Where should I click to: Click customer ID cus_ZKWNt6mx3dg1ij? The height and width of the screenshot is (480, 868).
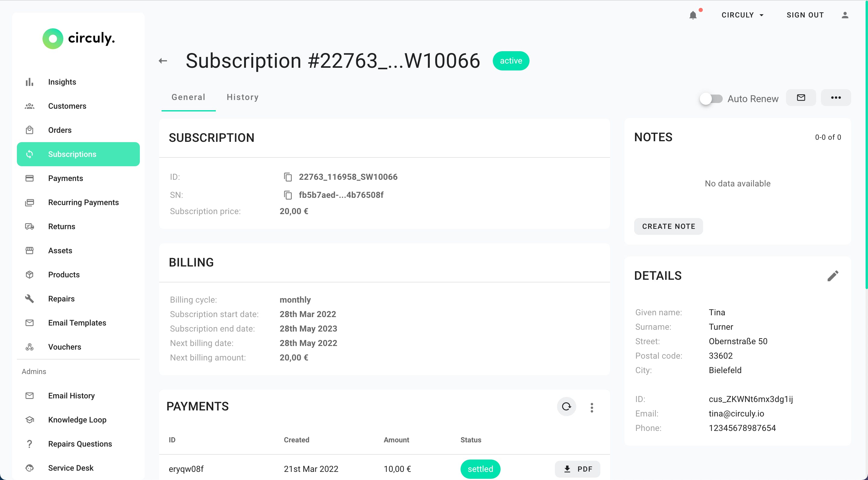coord(751,399)
